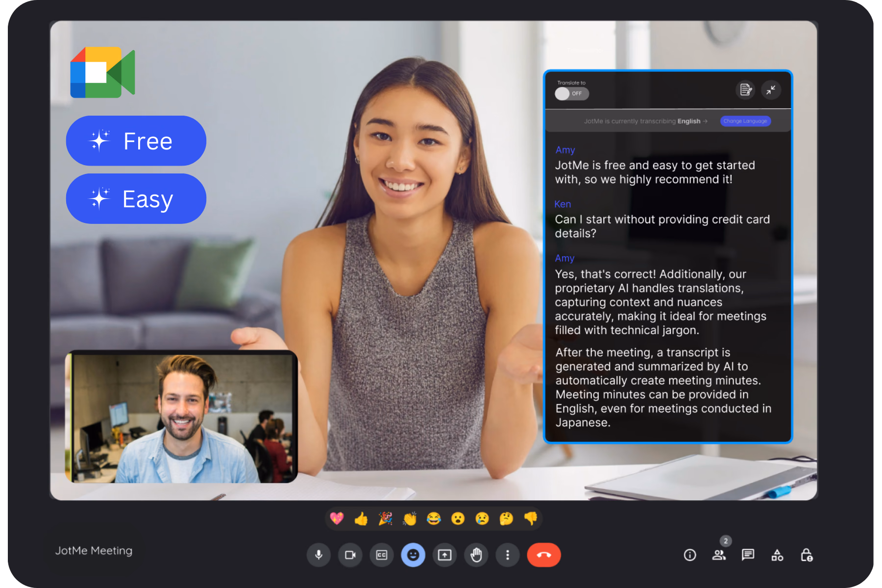
Task: Mute the microphone
Action: pyautogui.click(x=318, y=555)
